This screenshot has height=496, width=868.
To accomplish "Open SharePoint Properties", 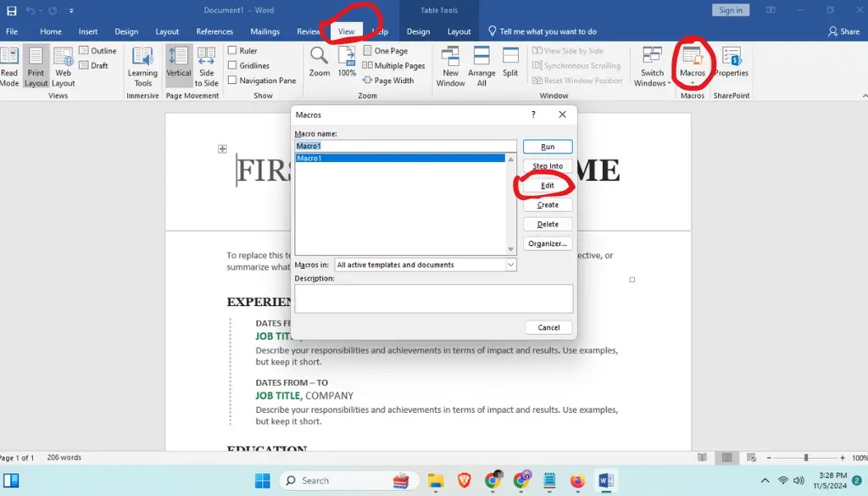I will pos(732,62).
